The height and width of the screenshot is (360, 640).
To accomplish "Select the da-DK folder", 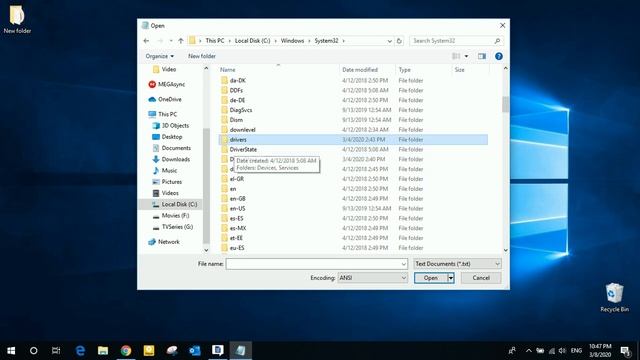I will coord(238,80).
